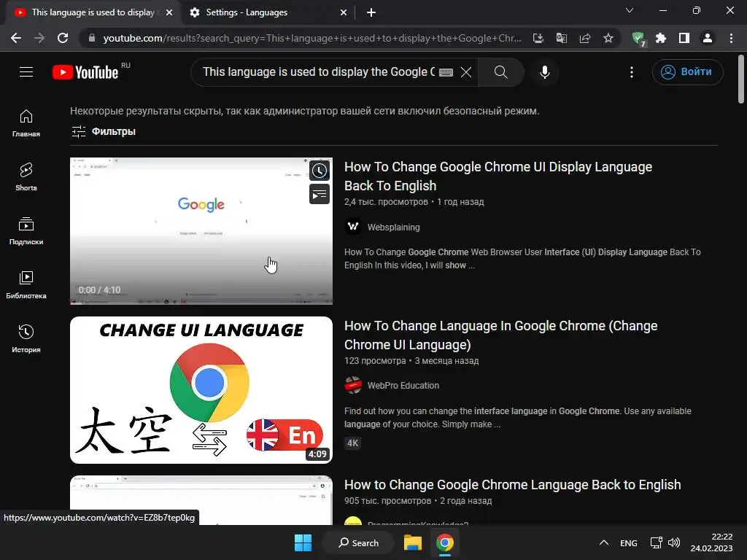
Task: Open the Chrome profile menu
Action: click(708, 38)
